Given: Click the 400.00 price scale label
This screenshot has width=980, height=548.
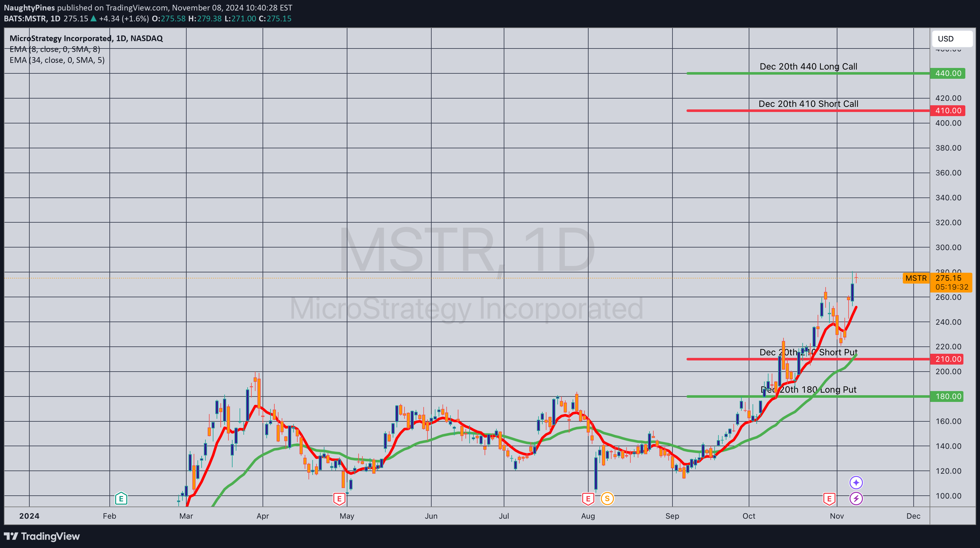Looking at the screenshot, I should (x=948, y=123).
